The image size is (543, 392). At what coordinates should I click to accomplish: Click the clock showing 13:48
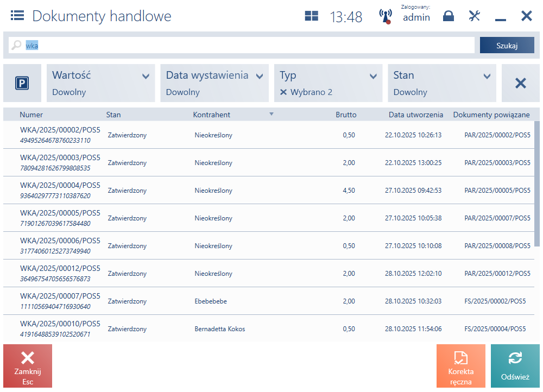point(346,17)
